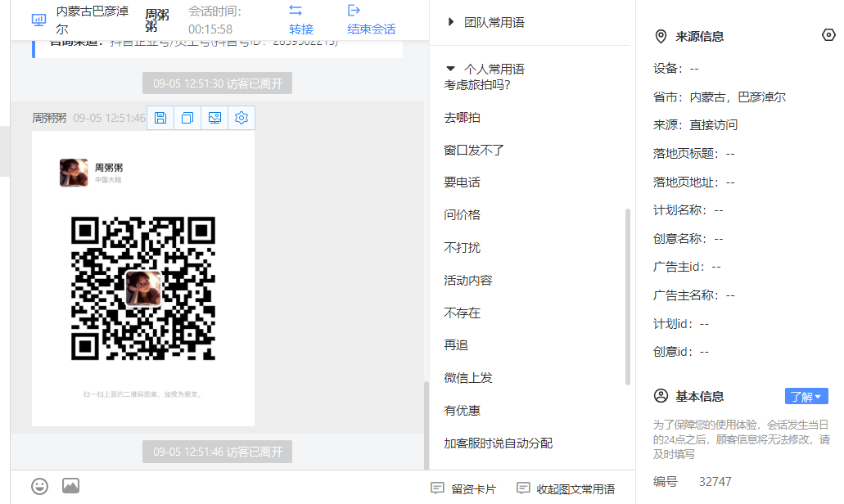Open the 了解 dropdown
The height and width of the screenshot is (504, 844).
coord(806,397)
